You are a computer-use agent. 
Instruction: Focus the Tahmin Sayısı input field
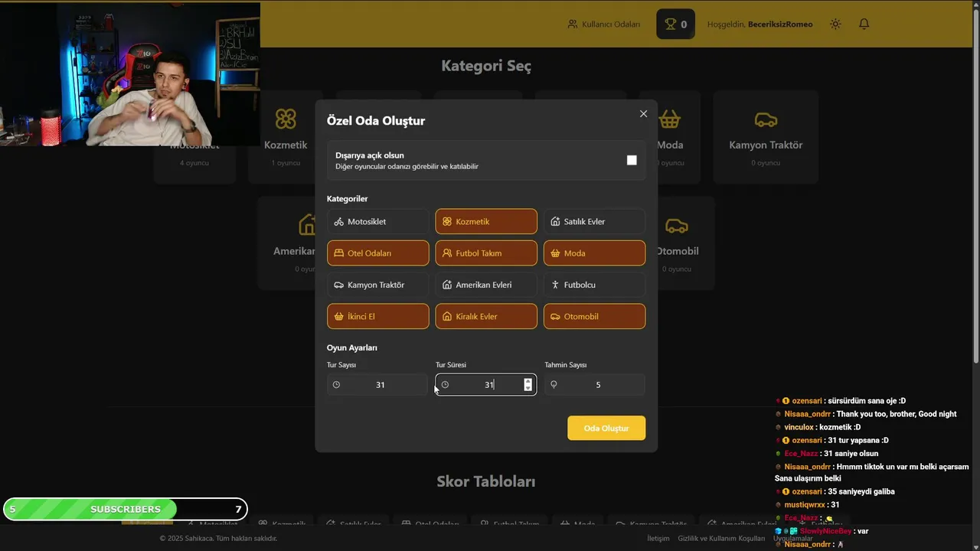(594, 385)
